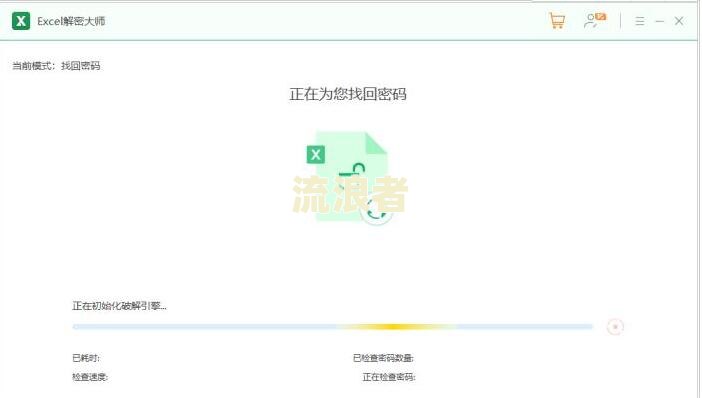Select the '正在初始化破解引擎...' status text
The width and height of the screenshot is (702, 398).
[x=119, y=306]
